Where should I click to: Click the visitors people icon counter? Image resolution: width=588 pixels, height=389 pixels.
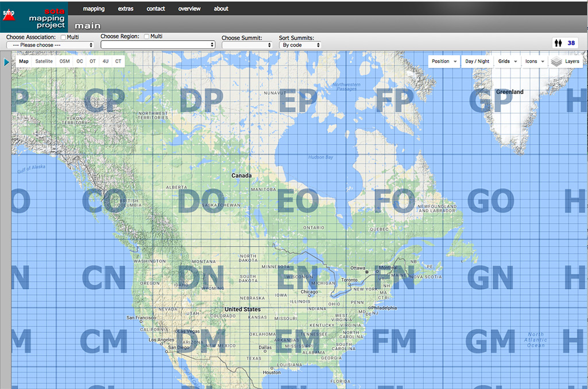click(565, 43)
